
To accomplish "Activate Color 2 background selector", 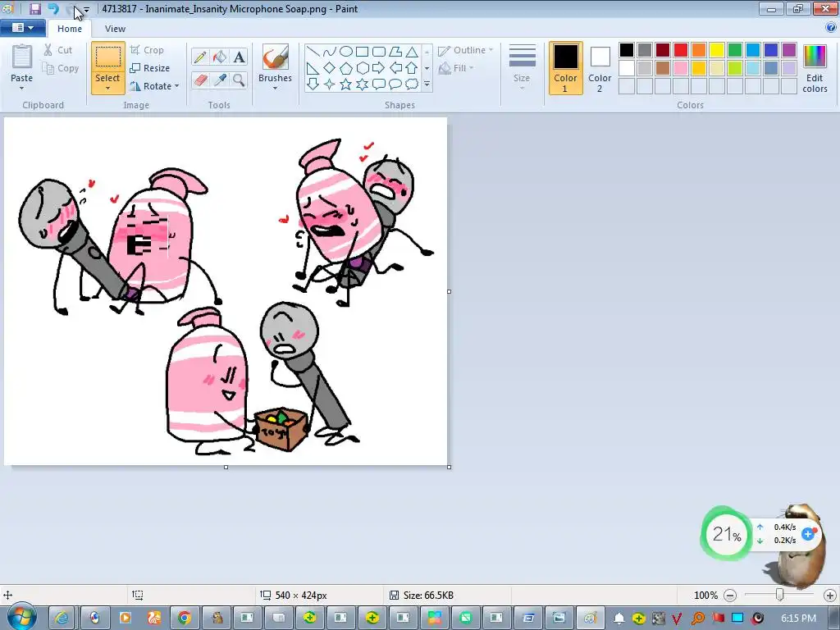I will pos(600,68).
